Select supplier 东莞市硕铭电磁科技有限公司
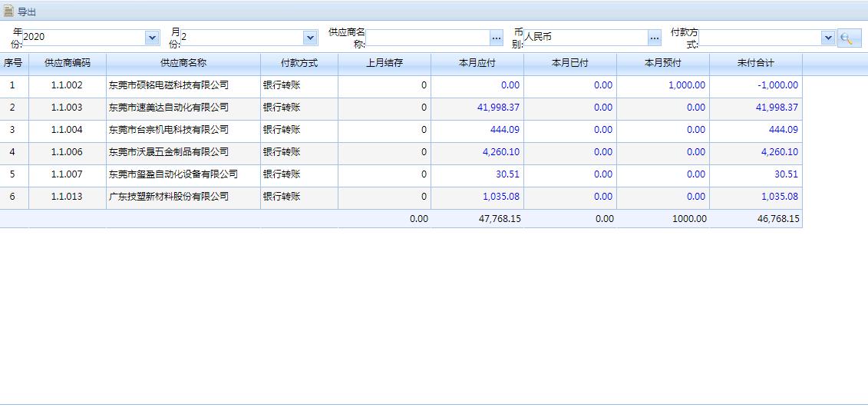Screen dimensions: 868x411 pos(169,85)
